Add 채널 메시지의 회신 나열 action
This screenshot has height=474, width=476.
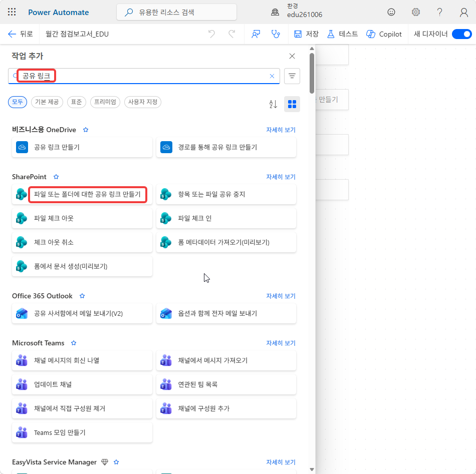point(82,360)
